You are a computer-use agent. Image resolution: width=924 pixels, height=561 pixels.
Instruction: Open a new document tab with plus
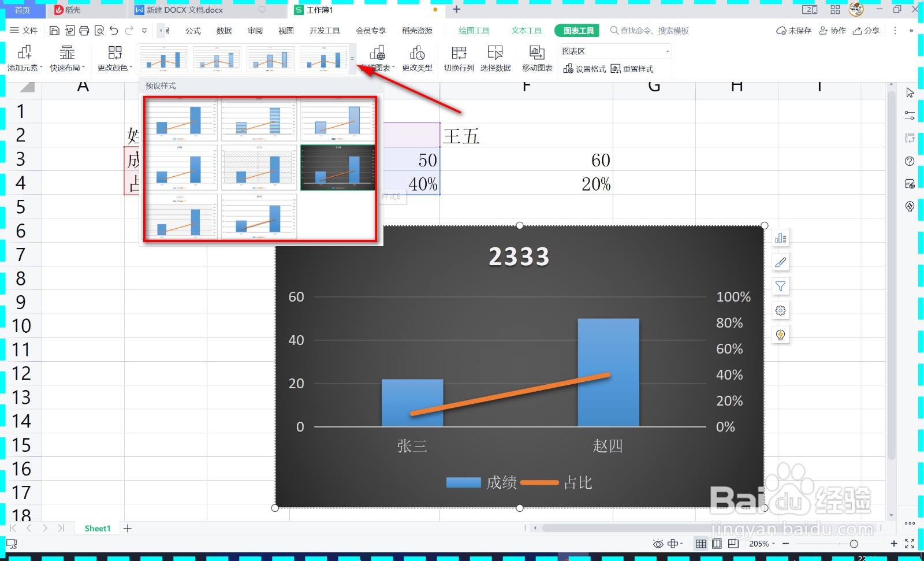(456, 9)
